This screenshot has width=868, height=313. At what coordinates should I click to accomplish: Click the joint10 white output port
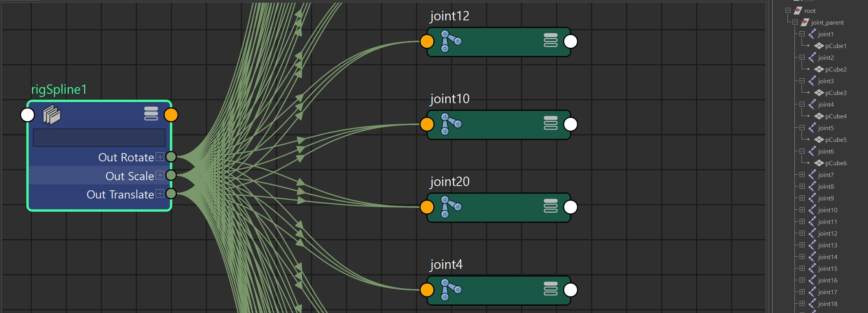pos(570,124)
